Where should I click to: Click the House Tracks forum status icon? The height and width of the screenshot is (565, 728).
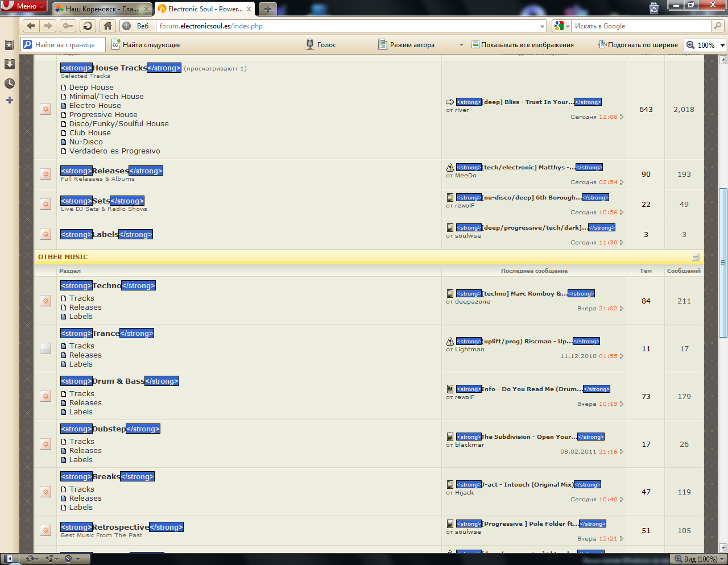45,109
